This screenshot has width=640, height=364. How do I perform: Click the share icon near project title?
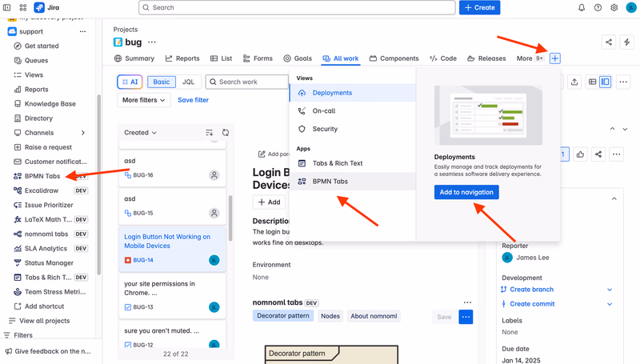point(609,42)
